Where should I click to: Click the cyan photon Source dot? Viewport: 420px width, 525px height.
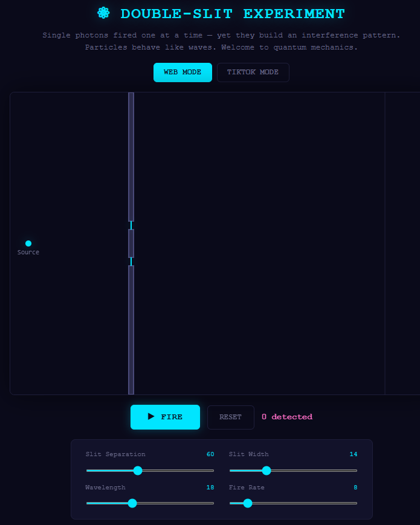(x=28, y=243)
